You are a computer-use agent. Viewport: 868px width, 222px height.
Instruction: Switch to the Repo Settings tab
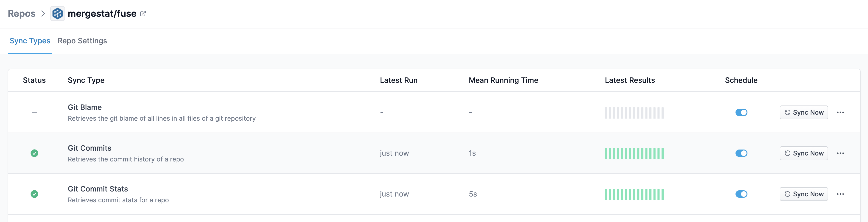[x=82, y=41]
